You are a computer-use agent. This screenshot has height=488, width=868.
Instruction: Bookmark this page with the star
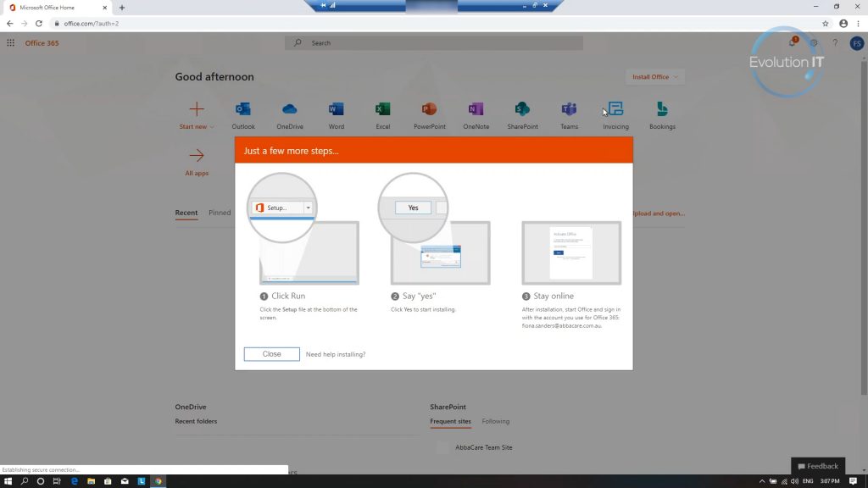825,23
